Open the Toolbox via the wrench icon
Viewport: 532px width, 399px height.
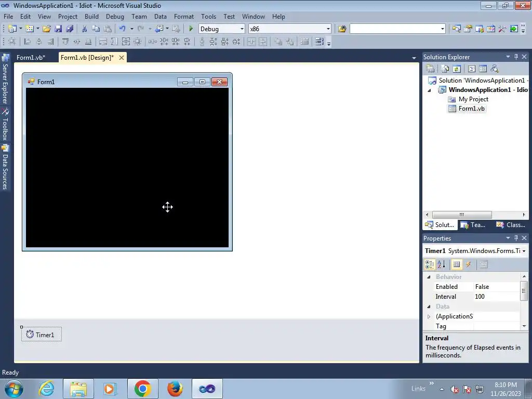[502, 29]
